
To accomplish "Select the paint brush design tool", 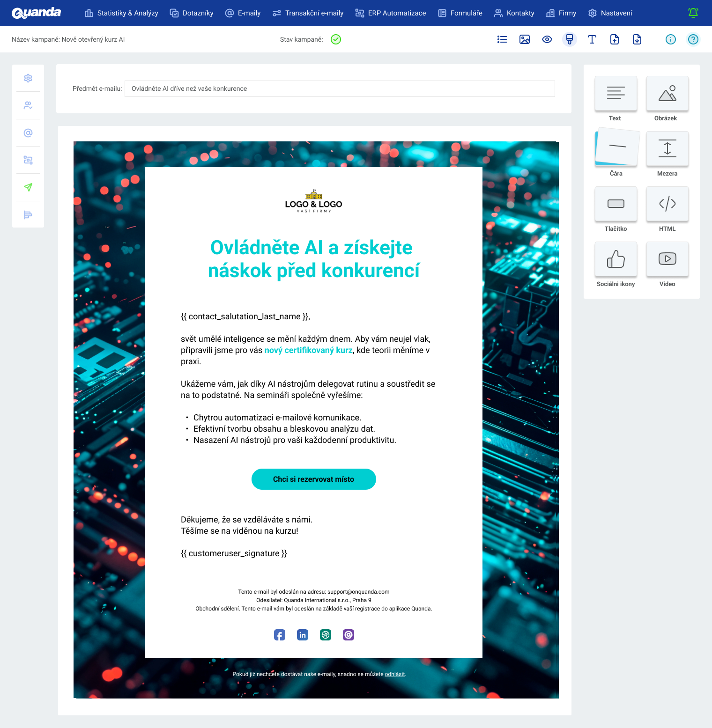I will click(570, 39).
